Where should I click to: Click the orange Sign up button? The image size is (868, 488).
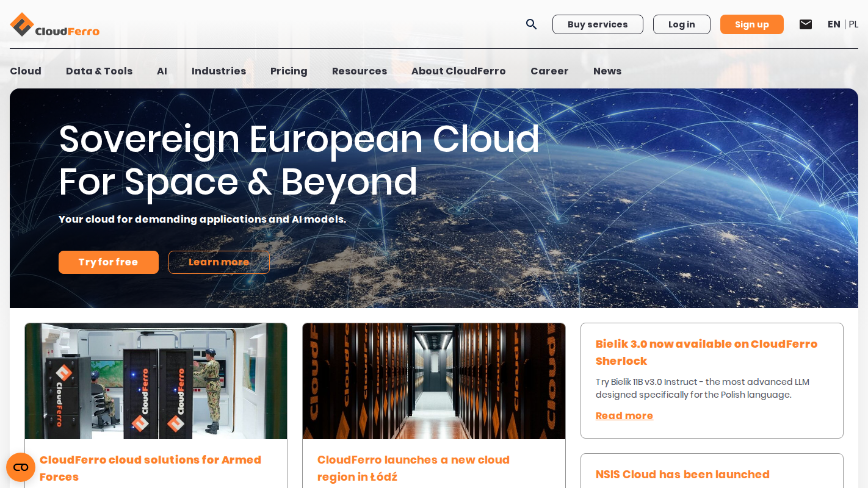[752, 24]
